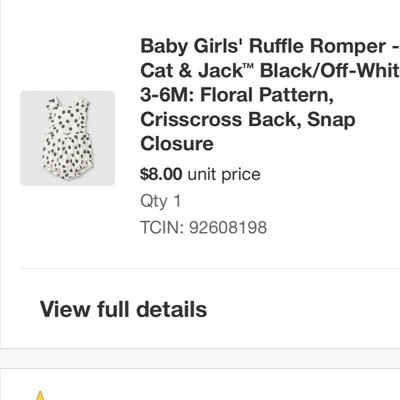Click the unit price label
The height and width of the screenshot is (400, 400).
(x=224, y=174)
